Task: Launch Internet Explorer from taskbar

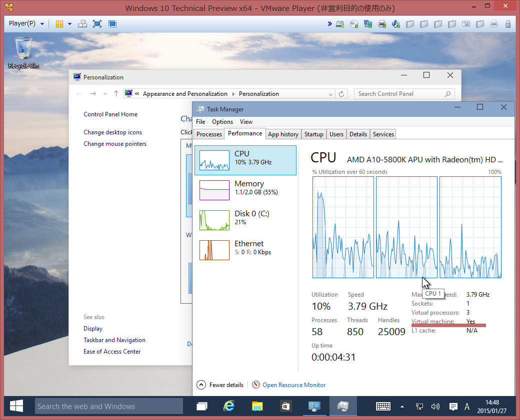Action: point(229,406)
